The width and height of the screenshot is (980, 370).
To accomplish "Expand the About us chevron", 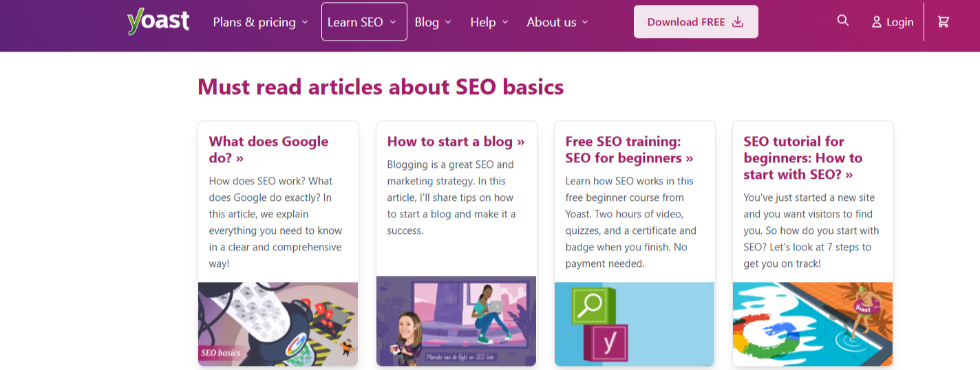I will (x=585, y=22).
